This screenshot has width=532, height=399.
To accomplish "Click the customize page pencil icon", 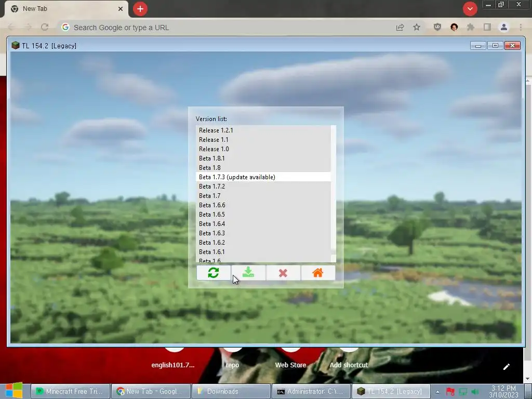I will (x=506, y=366).
